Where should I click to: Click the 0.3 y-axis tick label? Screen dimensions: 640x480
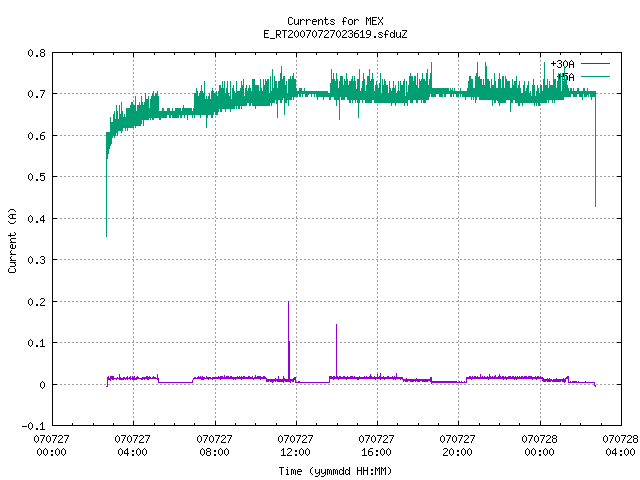pyautogui.click(x=36, y=260)
